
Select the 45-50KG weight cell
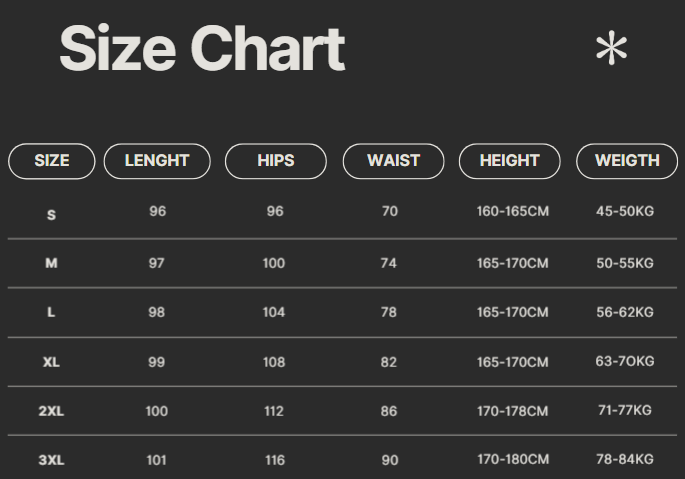tap(625, 211)
